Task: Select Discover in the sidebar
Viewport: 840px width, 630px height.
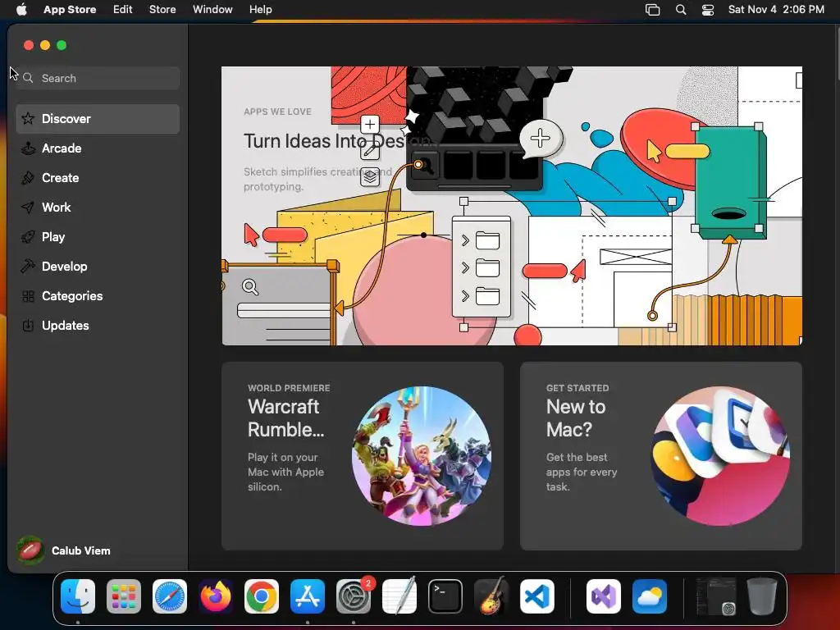Action: click(98, 118)
